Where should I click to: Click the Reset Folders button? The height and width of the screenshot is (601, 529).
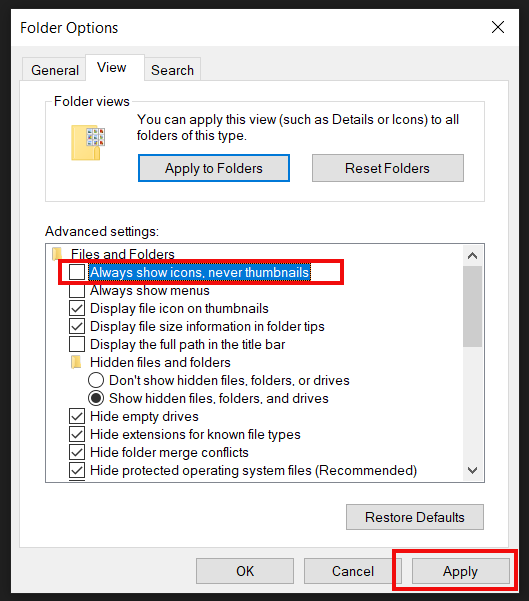coord(388,168)
